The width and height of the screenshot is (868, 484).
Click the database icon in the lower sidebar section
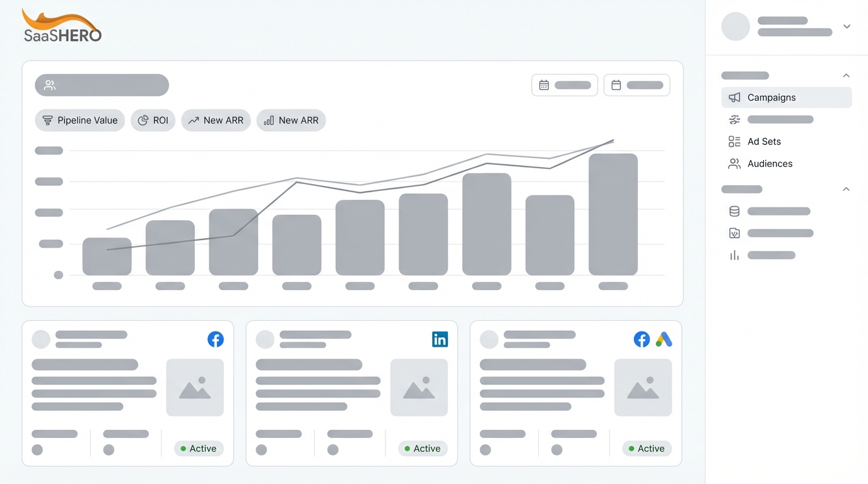coord(734,211)
